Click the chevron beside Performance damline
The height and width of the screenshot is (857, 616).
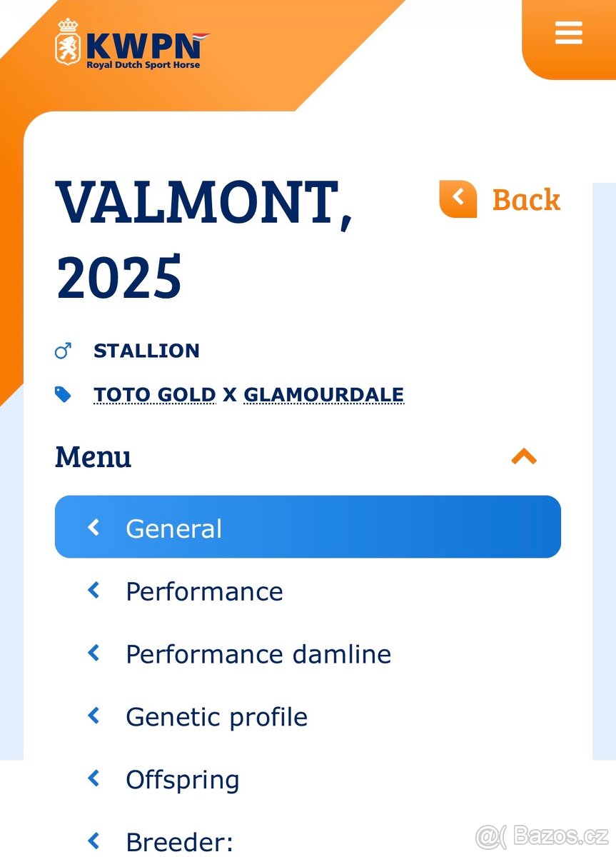tap(94, 652)
